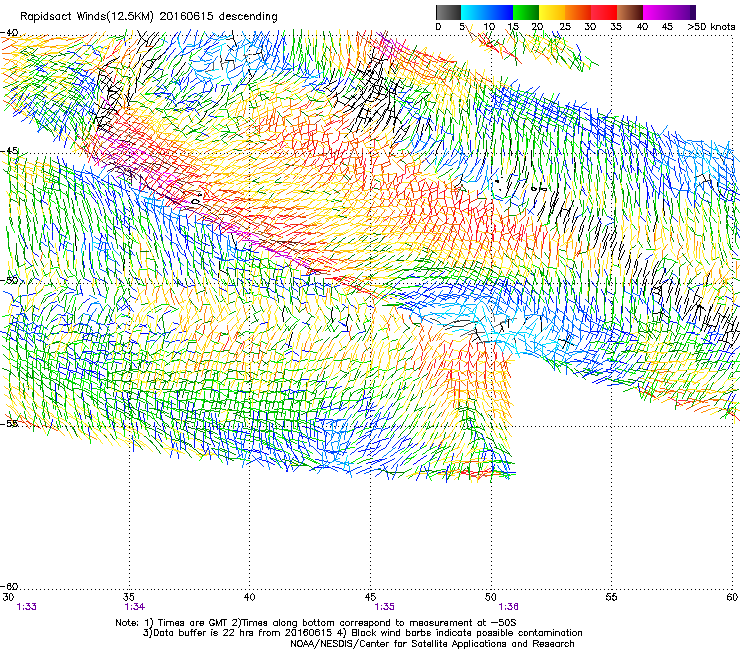
Task: Select the "55" longitude axis label
Action: 611,597
